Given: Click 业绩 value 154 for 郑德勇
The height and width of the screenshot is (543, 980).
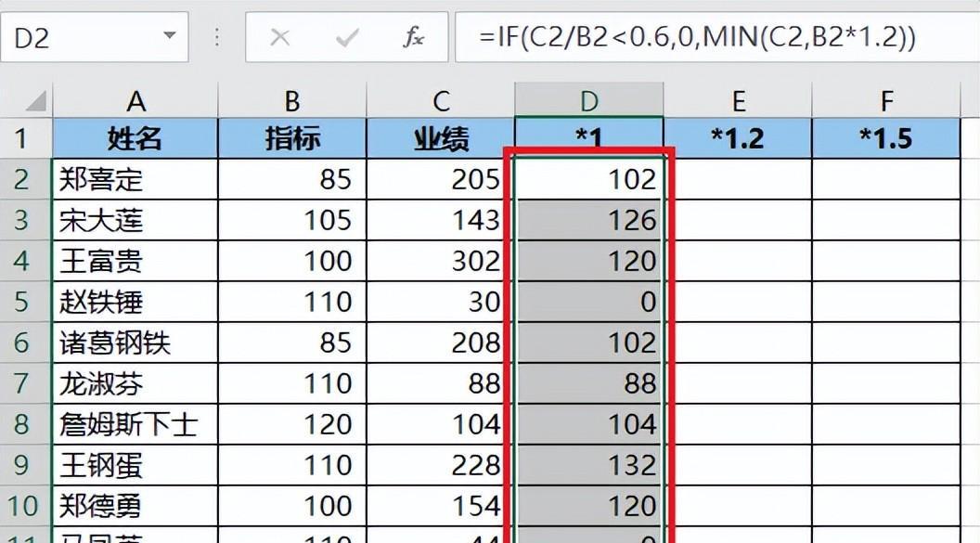Looking at the screenshot, I should 441,506.
